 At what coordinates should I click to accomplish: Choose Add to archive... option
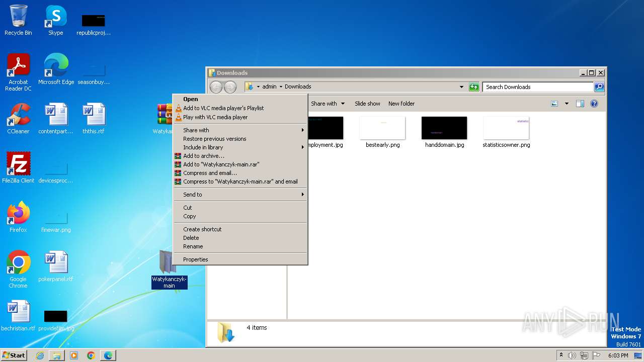(x=240, y=156)
